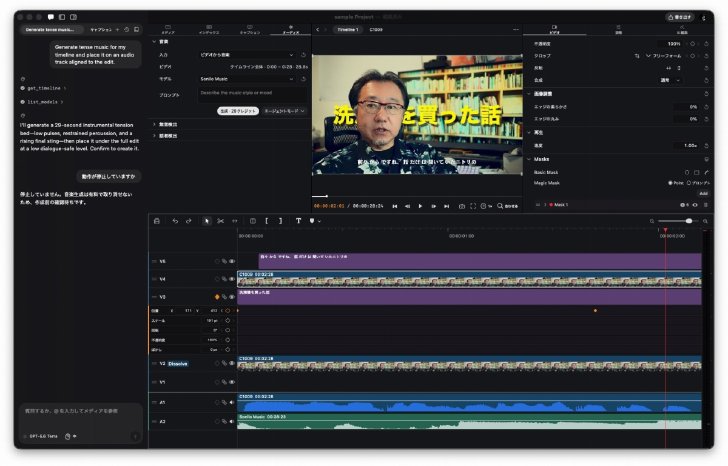Open the marker dropdown arrow in toolbar
The image size is (728, 466).
(x=319, y=221)
